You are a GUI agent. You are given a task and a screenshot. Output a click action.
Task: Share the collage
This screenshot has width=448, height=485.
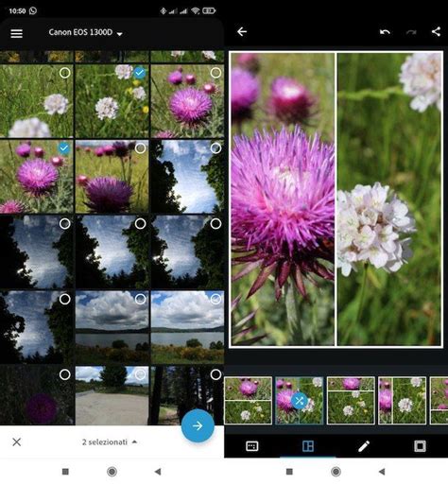click(436, 31)
